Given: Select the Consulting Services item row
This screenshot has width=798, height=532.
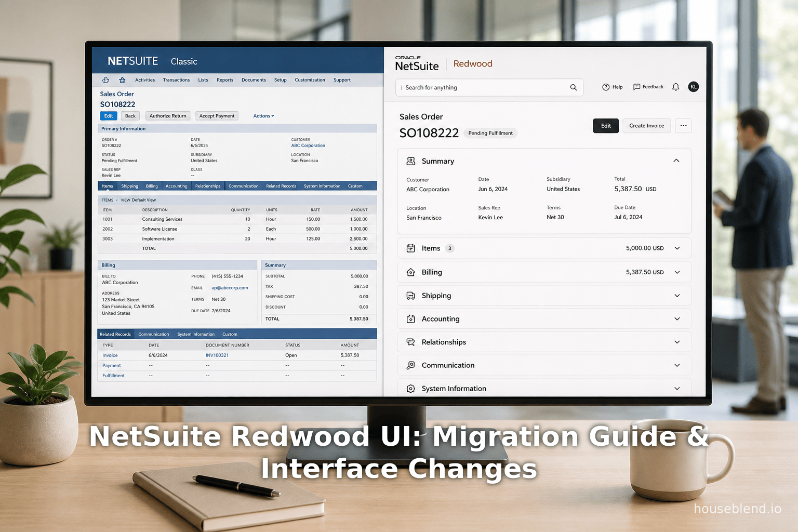Looking at the screenshot, I should [x=236, y=219].
